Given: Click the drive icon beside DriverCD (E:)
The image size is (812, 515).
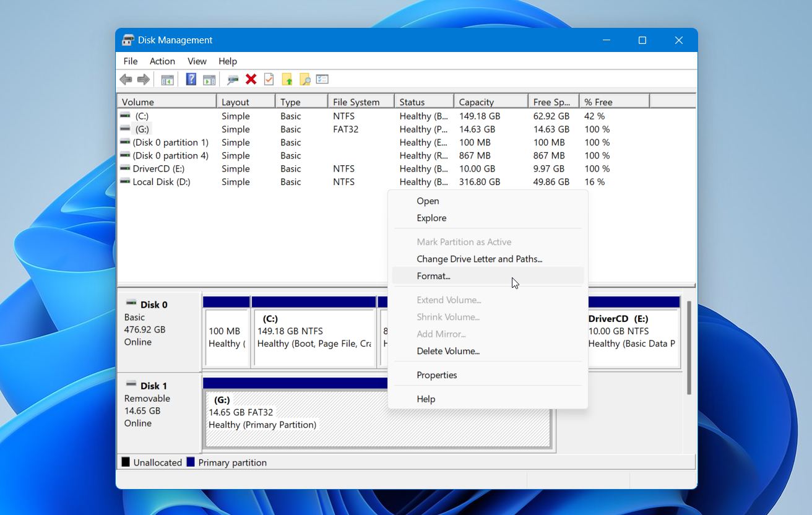Looking at the screenshot, I should click(x=125, y=168).
